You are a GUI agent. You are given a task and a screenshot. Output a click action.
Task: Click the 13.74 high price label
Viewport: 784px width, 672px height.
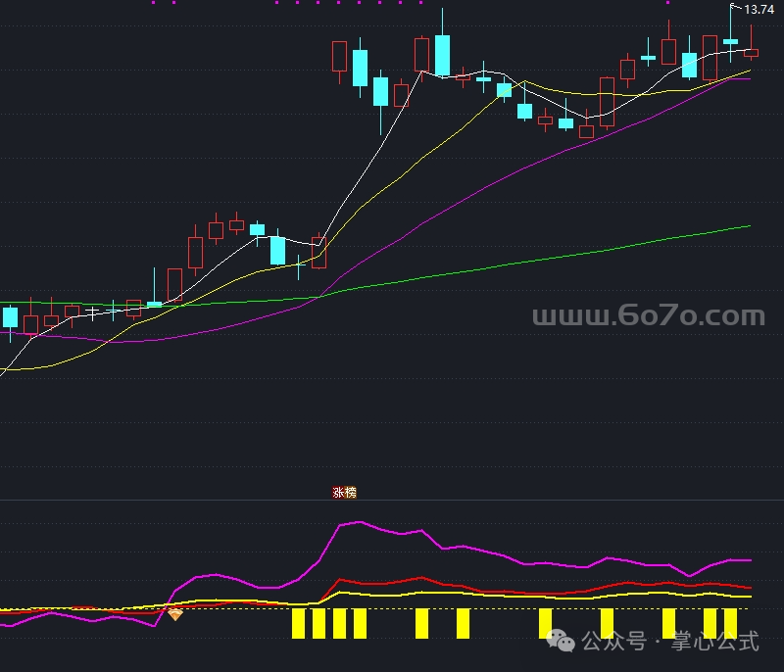[x=759, y=10]
